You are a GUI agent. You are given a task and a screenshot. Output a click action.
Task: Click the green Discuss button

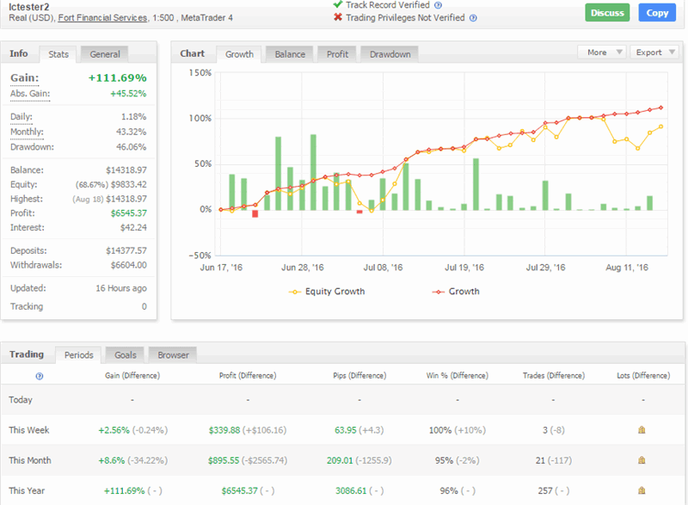(x=607, y=13)
